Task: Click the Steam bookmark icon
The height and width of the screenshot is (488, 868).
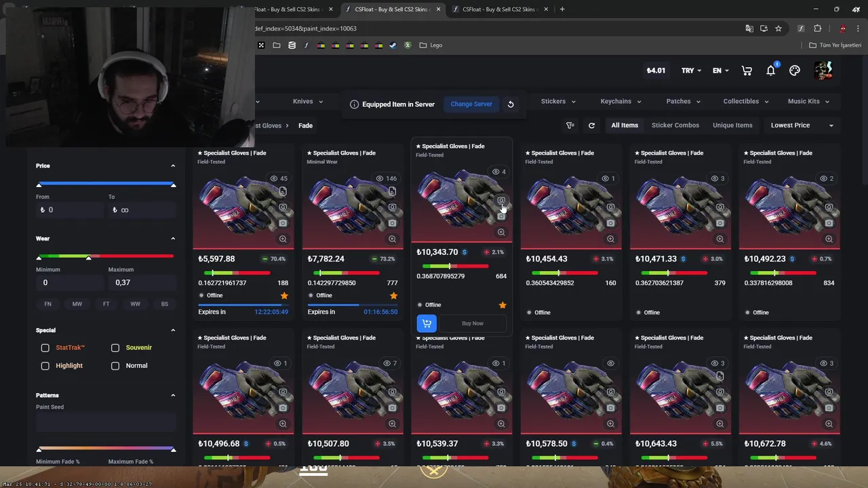Action: [393, 45]
